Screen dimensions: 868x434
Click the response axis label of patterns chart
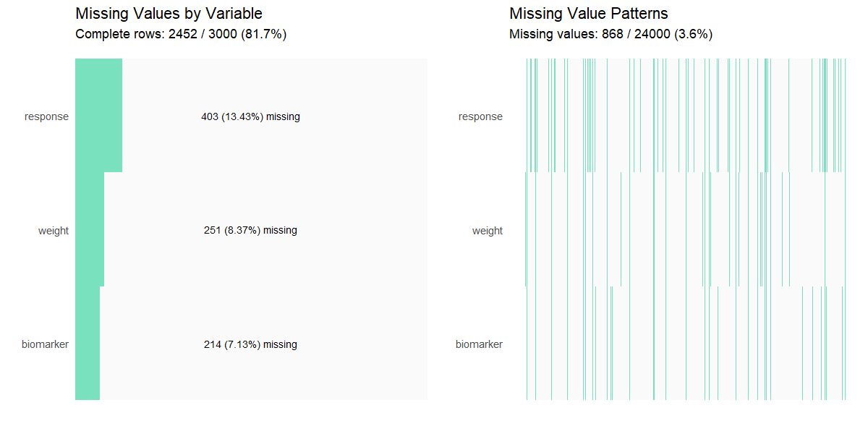click(480, 116)
